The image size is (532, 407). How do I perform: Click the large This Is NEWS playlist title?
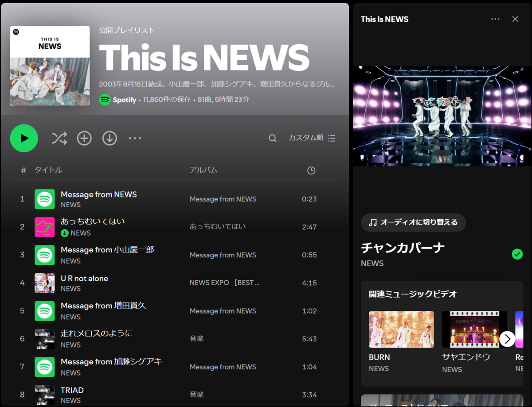click(x=204, y=57)
